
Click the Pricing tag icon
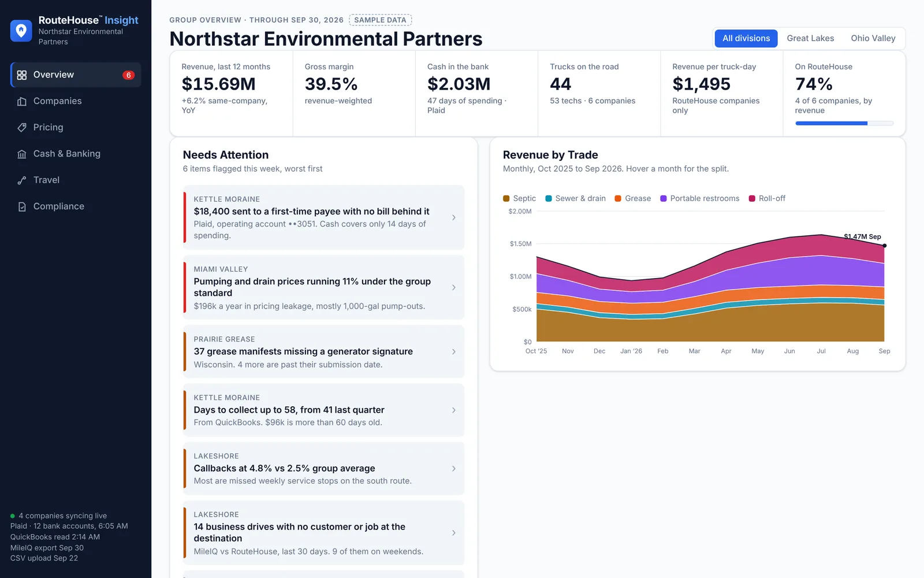[x=22, y=128]
